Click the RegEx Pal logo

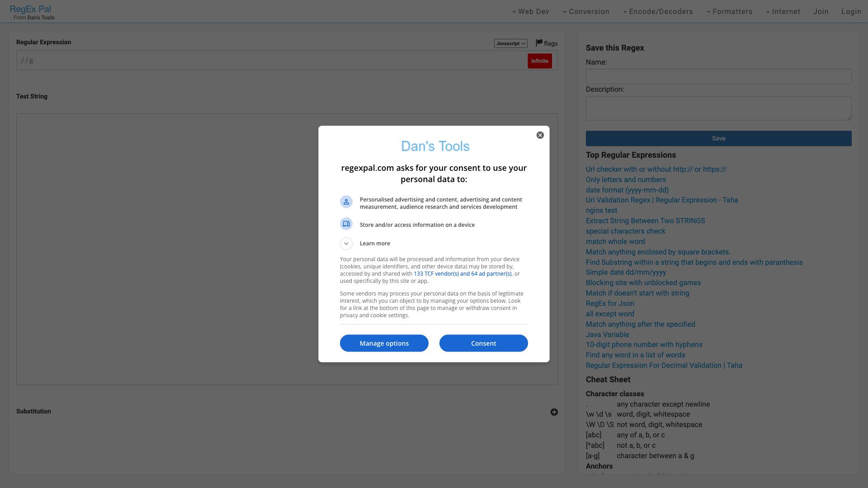pos(30,9)
